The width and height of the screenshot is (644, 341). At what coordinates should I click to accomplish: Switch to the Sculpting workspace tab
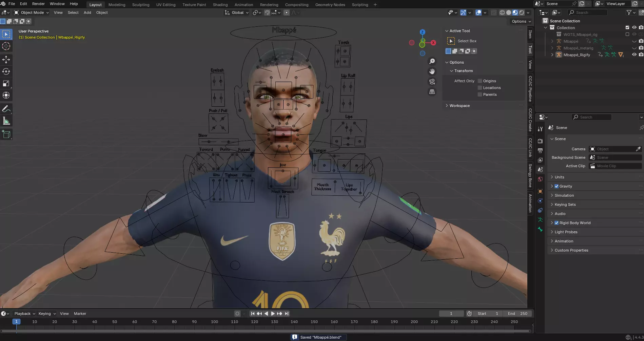(141, 5)
